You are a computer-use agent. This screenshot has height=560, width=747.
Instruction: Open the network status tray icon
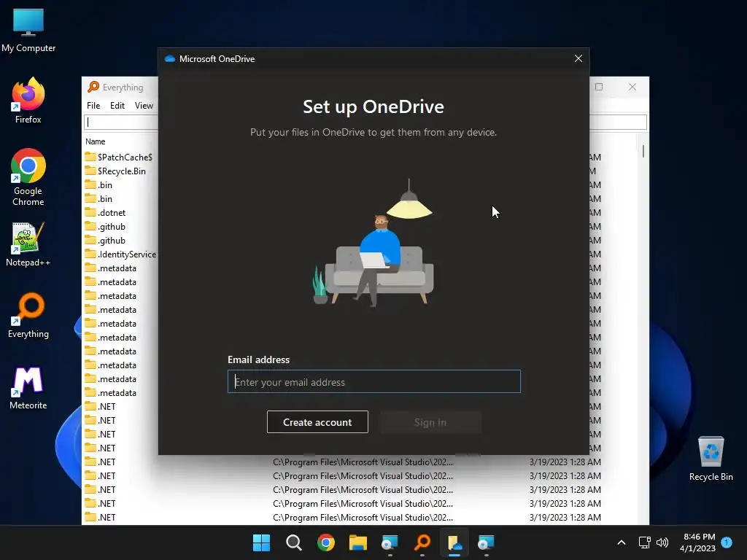(x=644, y=542)
